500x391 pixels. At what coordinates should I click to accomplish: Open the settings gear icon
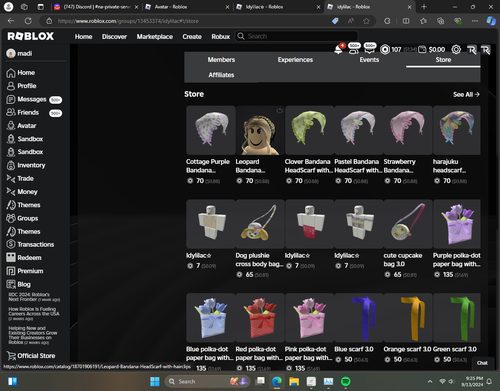(456, 50)
